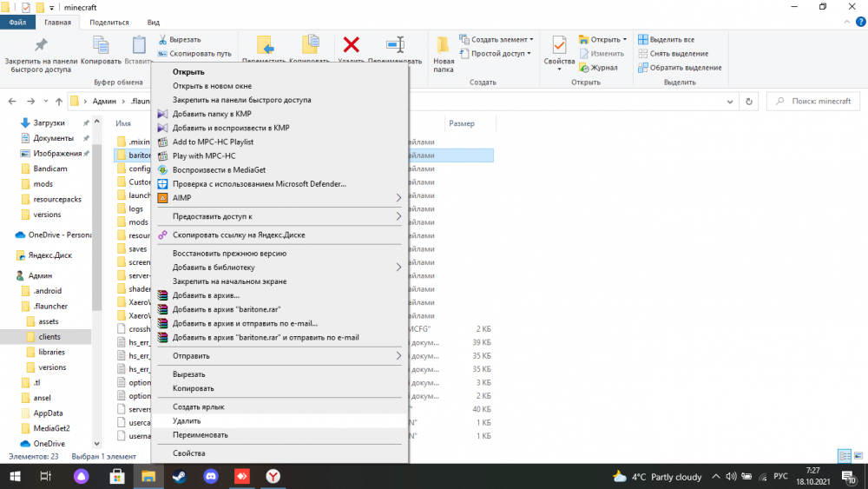Expand the 'Добавить в библиотеку' submenu
The width and height of the screenshot is (868, 489).
tap(398, 268)
